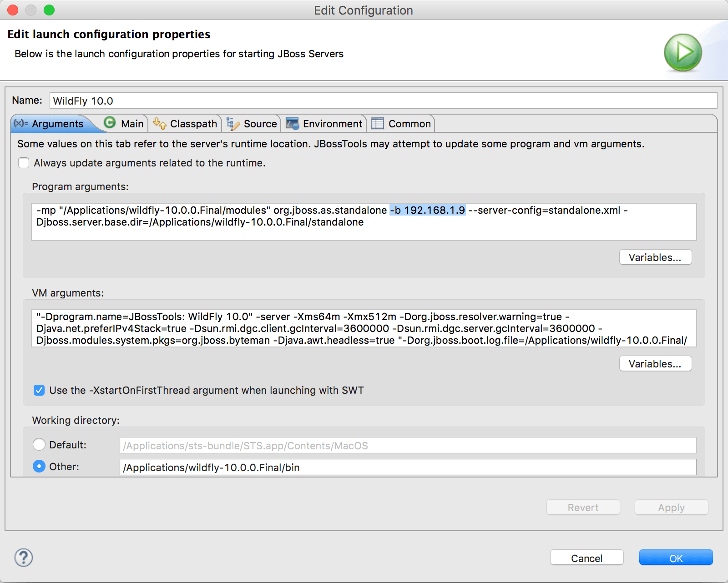Click the green run launch icon
Viewport: 728px width, 583px height.
(x=682, y=52)
